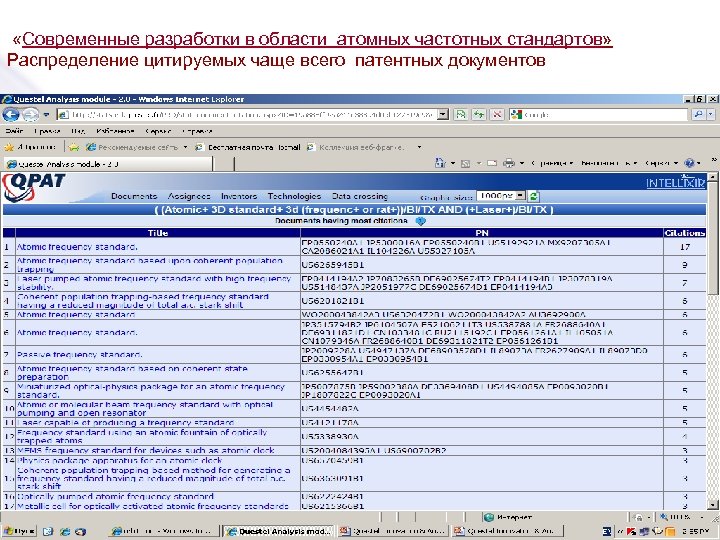Click the Интернет security zone globe icon
The image size is (720, 540).
pos(489,518)
